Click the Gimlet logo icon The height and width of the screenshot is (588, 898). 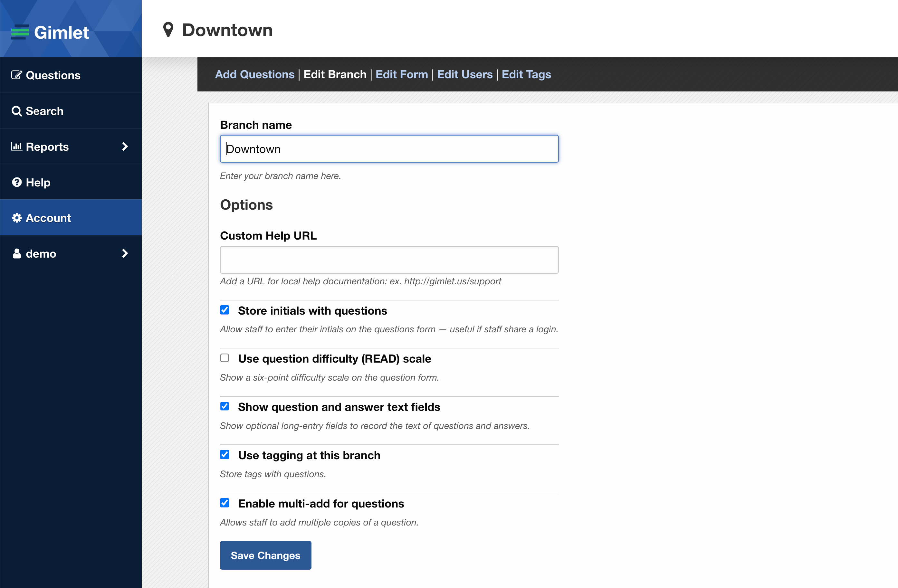pyautogui.click(x=20, y=32)
